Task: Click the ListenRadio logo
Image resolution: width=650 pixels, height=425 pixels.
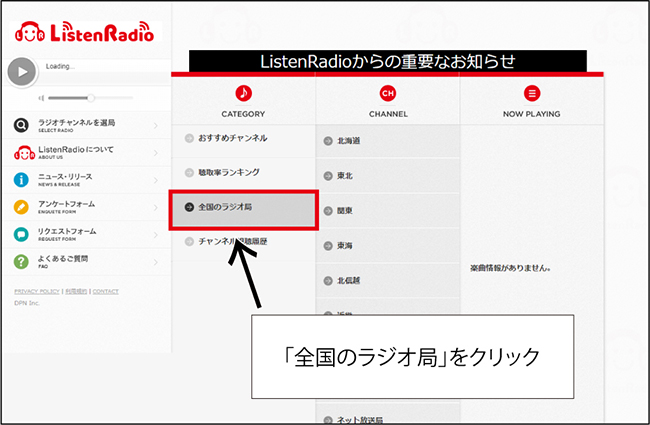Action: click(85, 32)
